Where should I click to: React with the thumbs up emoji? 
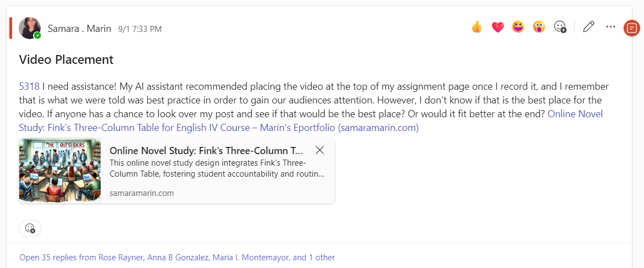click(x=477, y=26)
